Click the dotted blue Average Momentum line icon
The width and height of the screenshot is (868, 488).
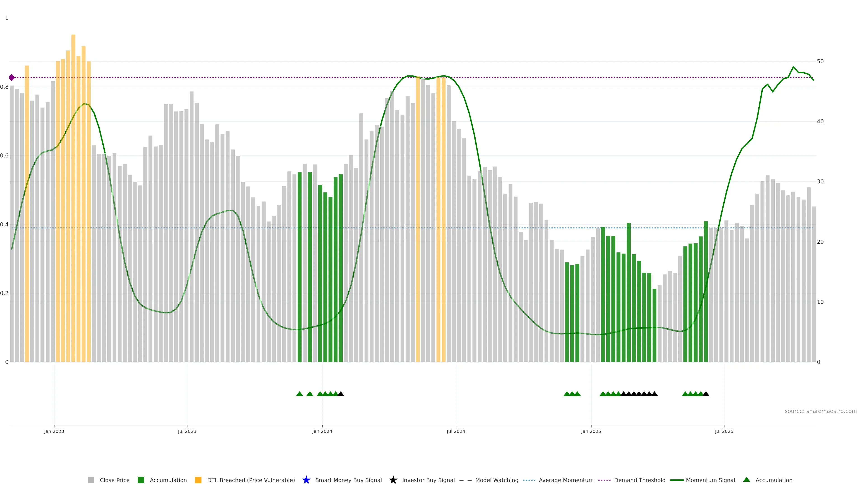[x=529, y=480]
